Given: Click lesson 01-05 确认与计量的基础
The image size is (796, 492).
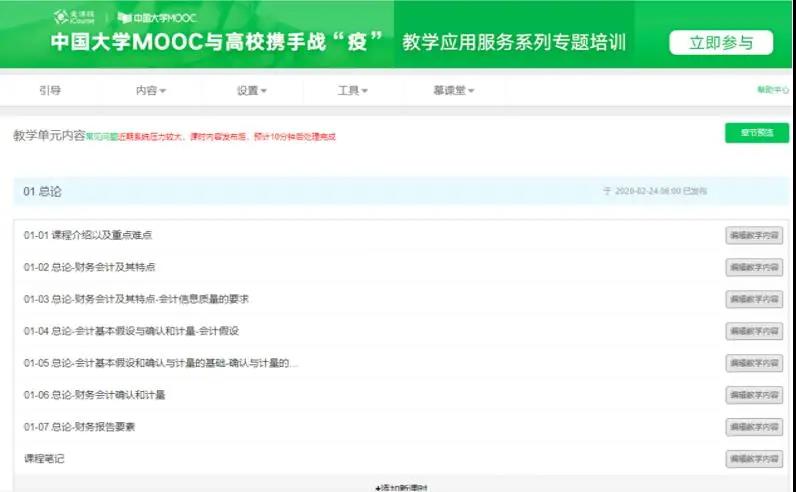Looking at the screenshot, I should tap(161, 363).
